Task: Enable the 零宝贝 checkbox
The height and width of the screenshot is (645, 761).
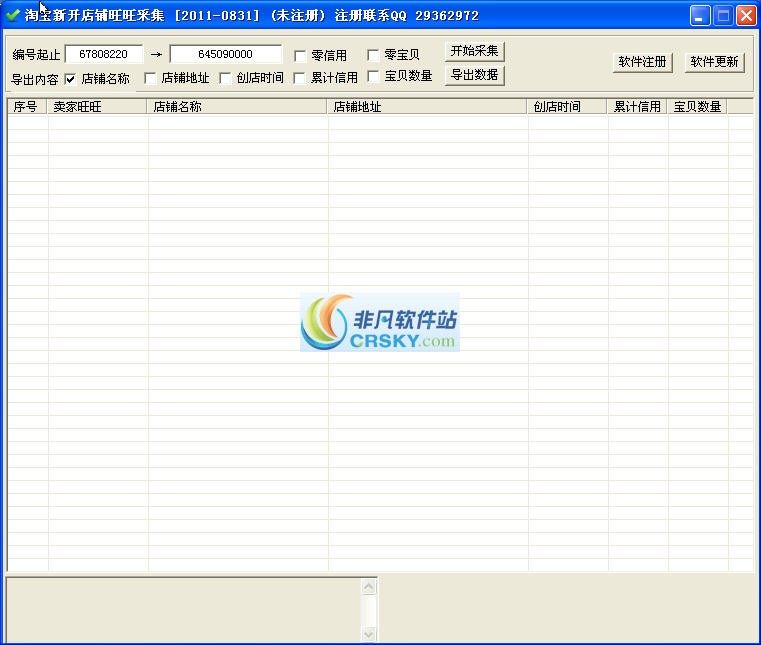Action: [373, 55]
